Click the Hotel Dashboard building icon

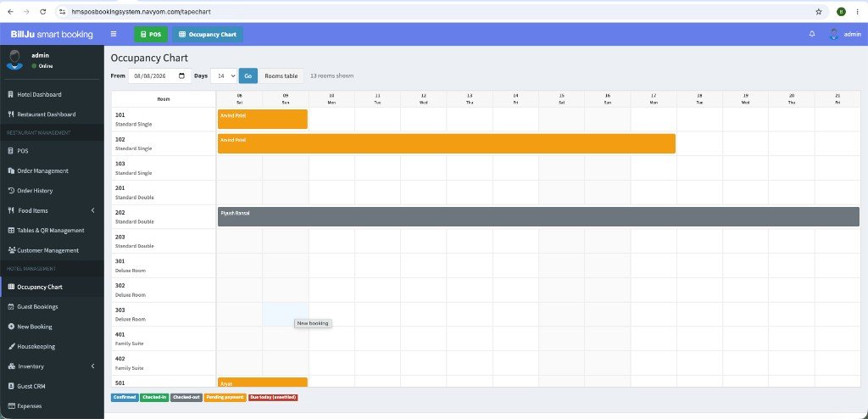point(10,95)
